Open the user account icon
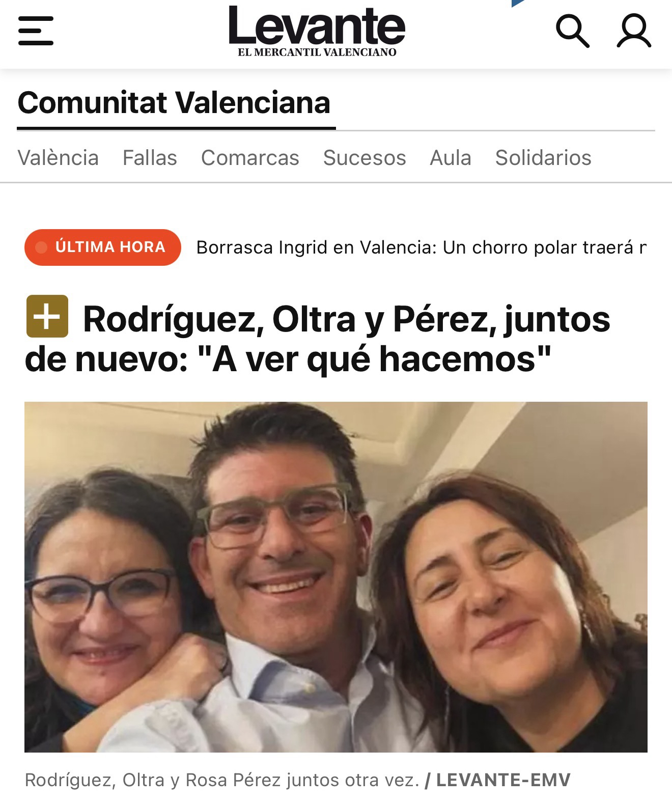Image resolution: width=672 pixels, height=804 pixels. tap(634, 31)
